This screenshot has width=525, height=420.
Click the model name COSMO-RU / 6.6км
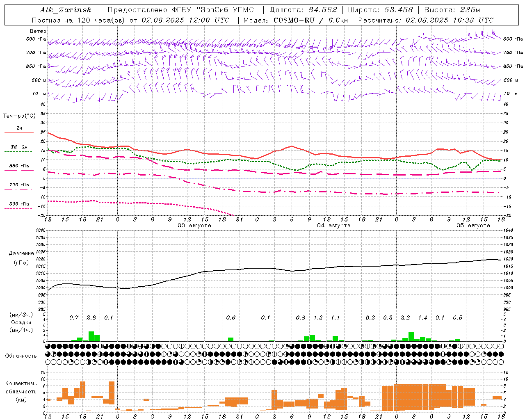coord(310,20)
